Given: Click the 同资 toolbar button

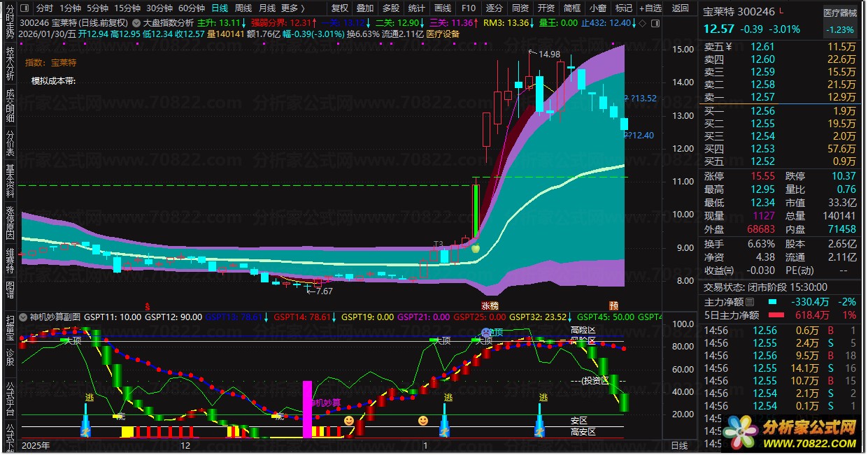Looking at the screenshot, I should [x=520, y=8].
